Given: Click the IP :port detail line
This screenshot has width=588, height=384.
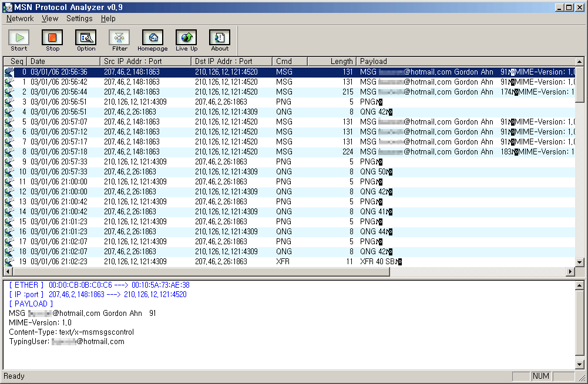Looking at the screenshot, I should [98, 294].
